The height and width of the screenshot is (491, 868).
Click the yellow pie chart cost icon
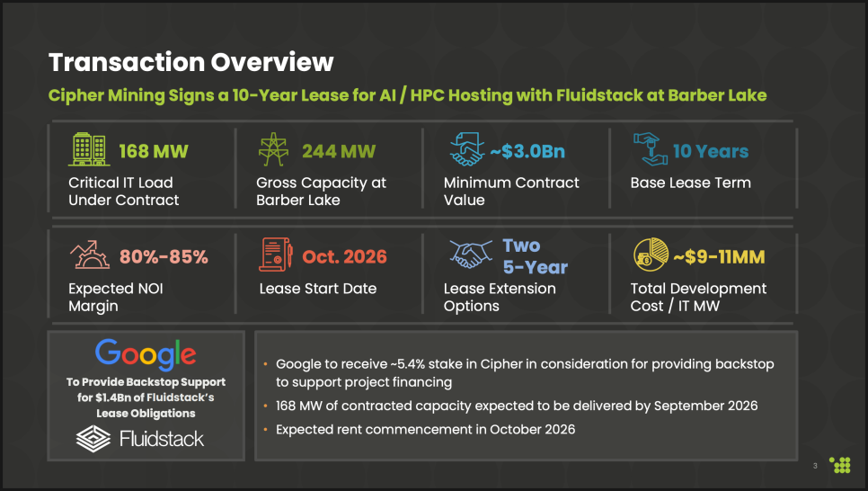tap(651, 256)
